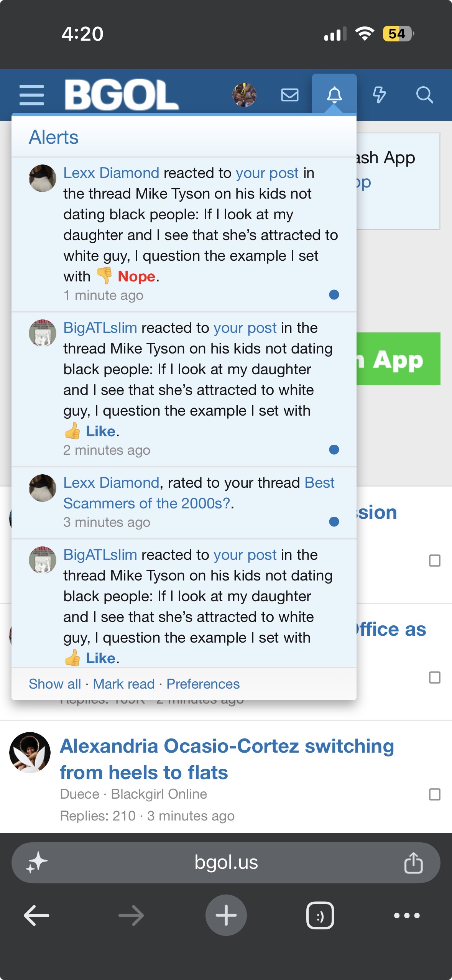This screenshot has width=452, height=980.
Task: Mark the Nope alert unread dot
Action: click(x=334, y=294)
